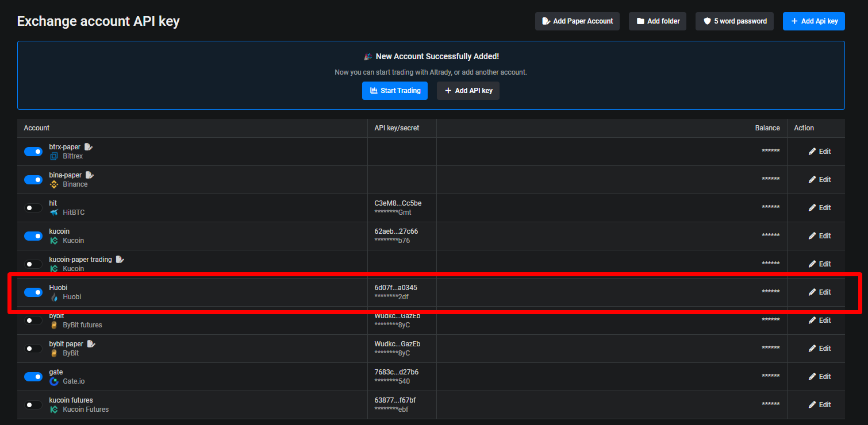Image resolution: width=868 pixels, height=425 pixels.
Task: Select API key text 7683c...d27b6
Action: point(397,372)
